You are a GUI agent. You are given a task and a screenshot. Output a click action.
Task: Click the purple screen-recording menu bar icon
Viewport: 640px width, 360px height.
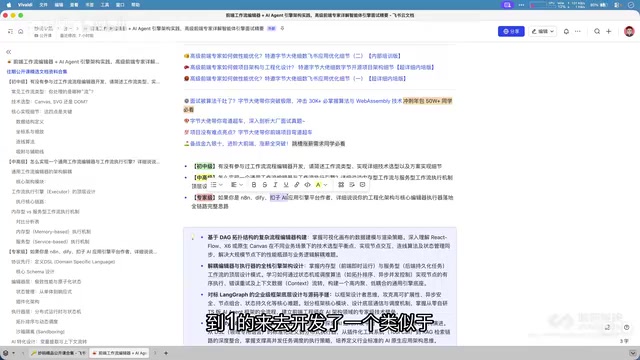507,5
